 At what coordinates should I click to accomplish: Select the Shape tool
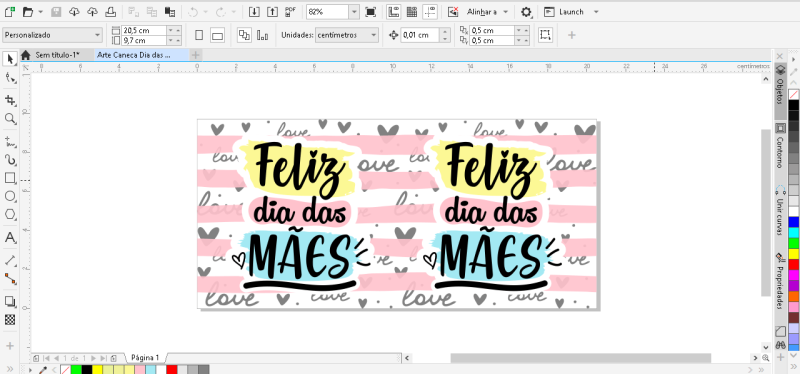[10, 78]
